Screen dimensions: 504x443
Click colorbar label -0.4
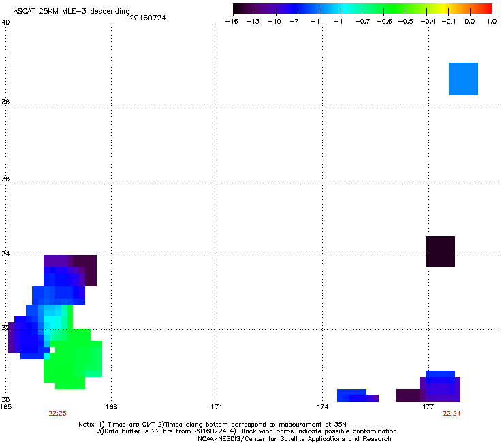(428, 22)
